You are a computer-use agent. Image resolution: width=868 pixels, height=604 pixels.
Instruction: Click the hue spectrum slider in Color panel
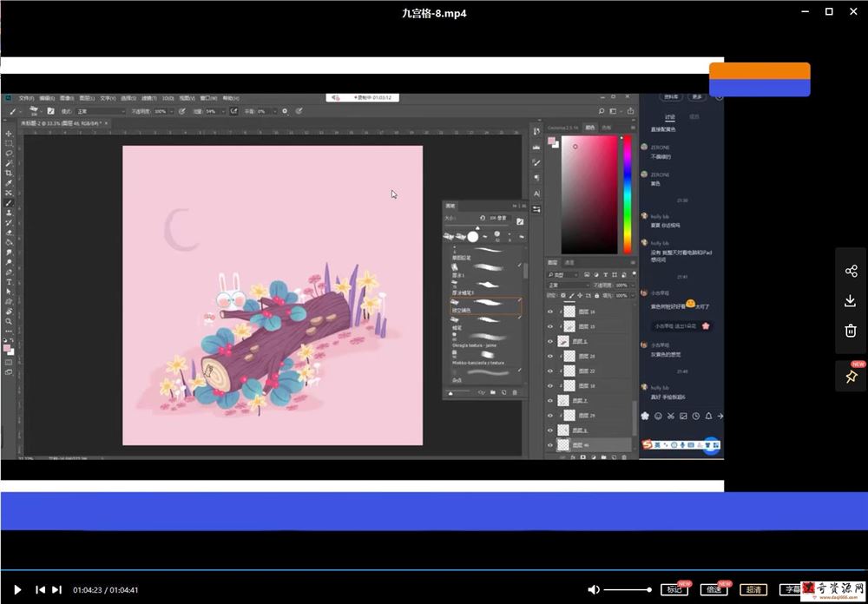[628, 194]
